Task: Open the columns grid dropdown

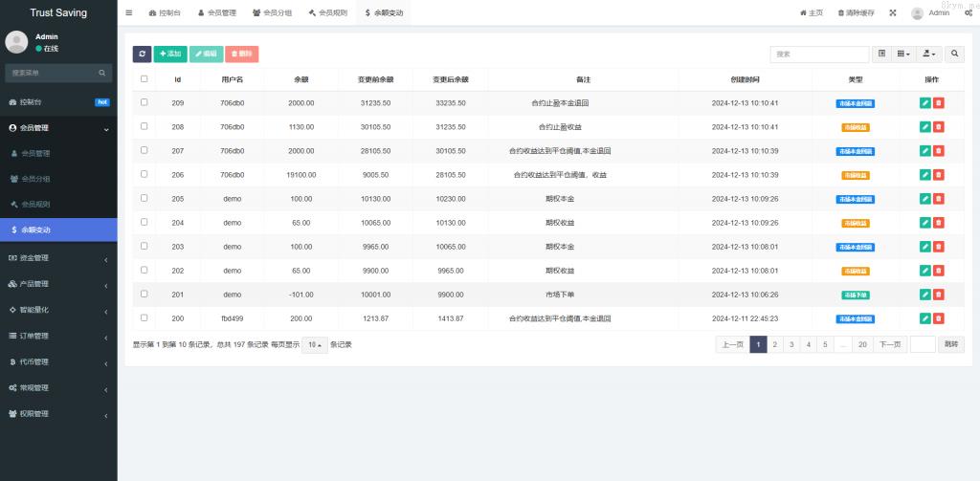Action: click(x=903, y=55)
